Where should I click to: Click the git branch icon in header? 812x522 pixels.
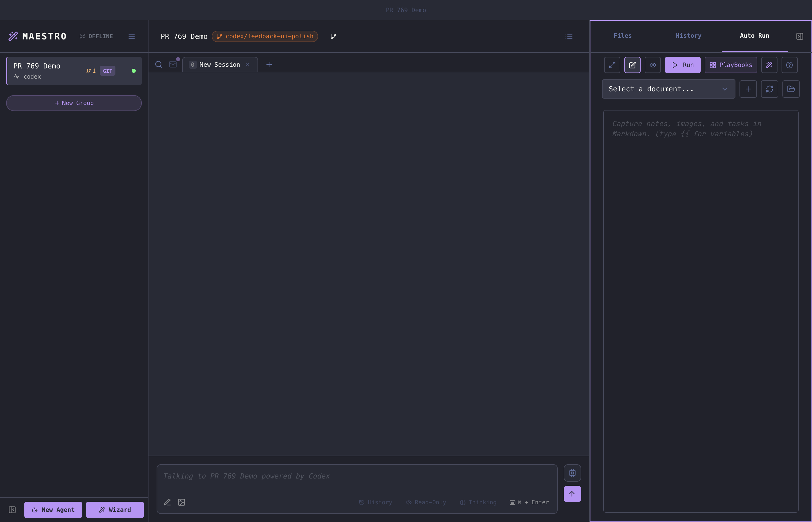click(x=333, y=36)
